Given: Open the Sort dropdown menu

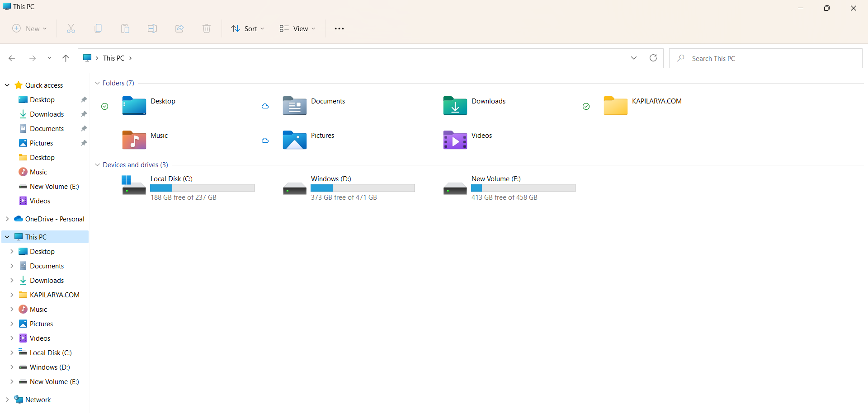Looking at the screenshot, I should point(248,28).
